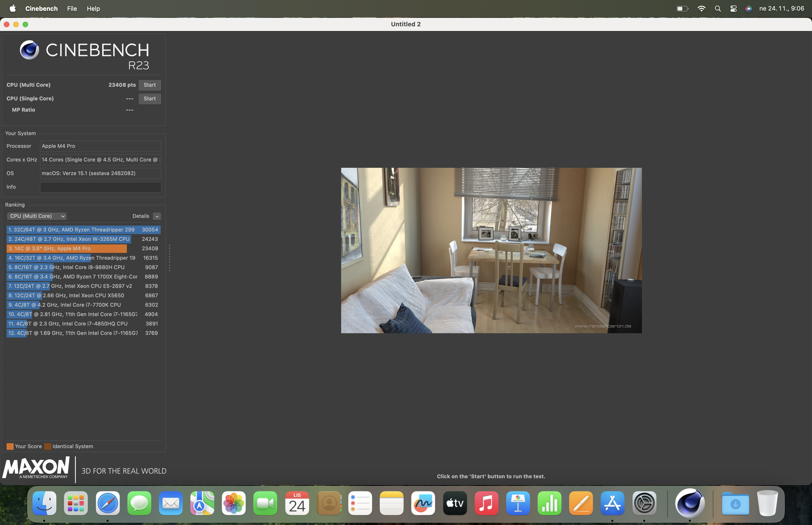The height and width of the screenshot is (525, 812).
Task: Start the CPU Single Core test
Action: [x=150, y=98]
